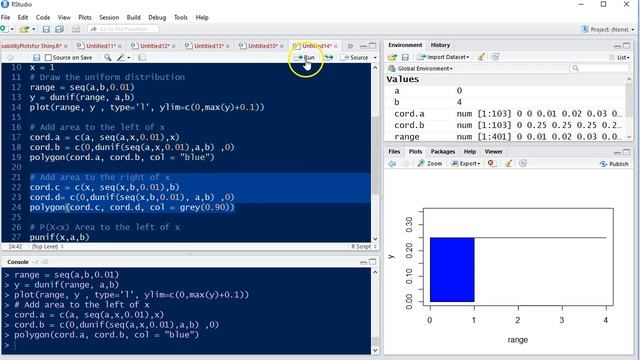Maximize the Plots pane
640x360 pixels.
click(627, 152)
